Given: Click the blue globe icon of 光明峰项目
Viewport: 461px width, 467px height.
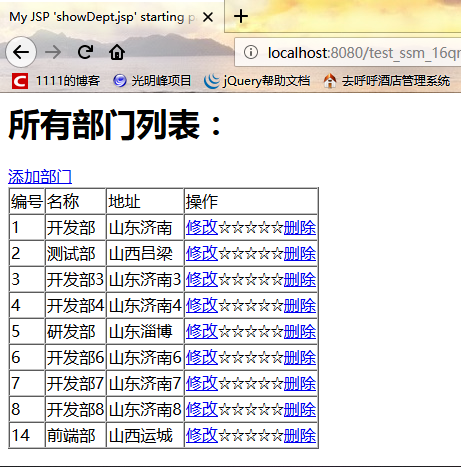Looking at the screenshot, I should tap(120, 81).
